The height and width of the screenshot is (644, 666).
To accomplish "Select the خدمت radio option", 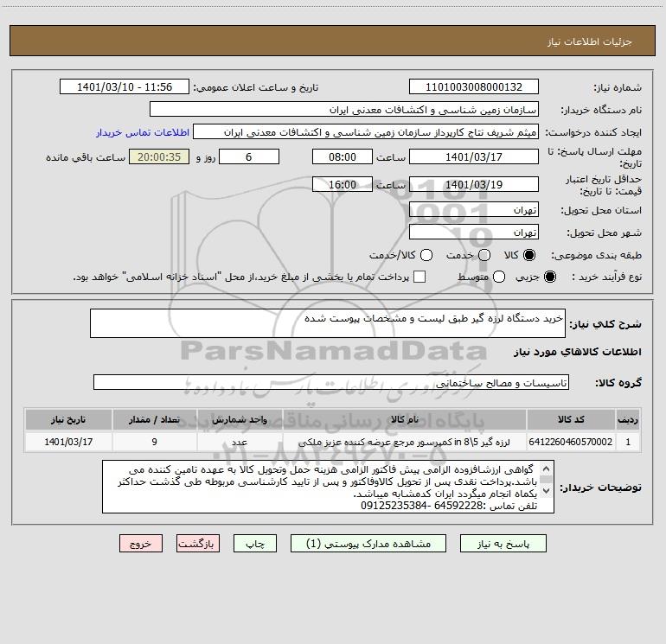I will 484,255.
